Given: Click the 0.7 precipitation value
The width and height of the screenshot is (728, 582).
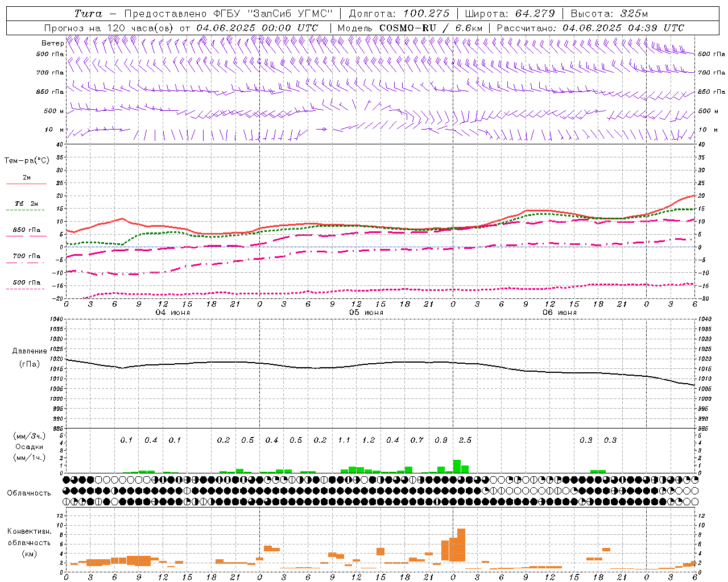Looking at the screenshot, I should point(417,440).
